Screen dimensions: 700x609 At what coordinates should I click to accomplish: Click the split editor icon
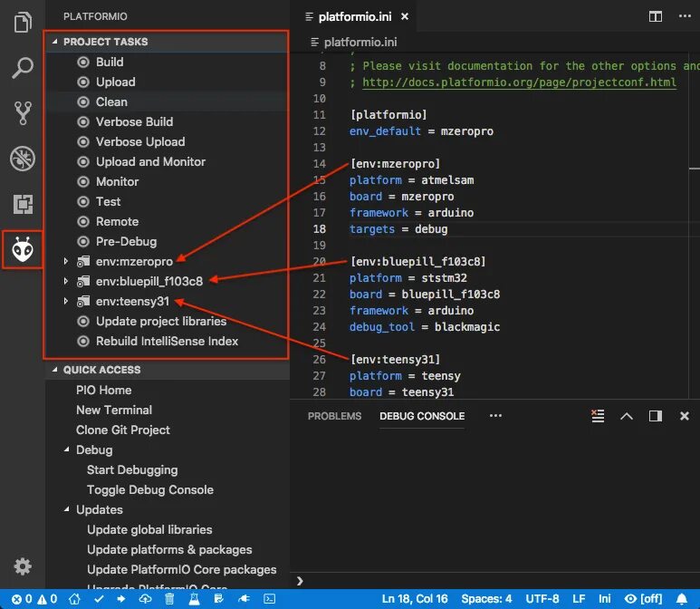[x=656, y=16]
